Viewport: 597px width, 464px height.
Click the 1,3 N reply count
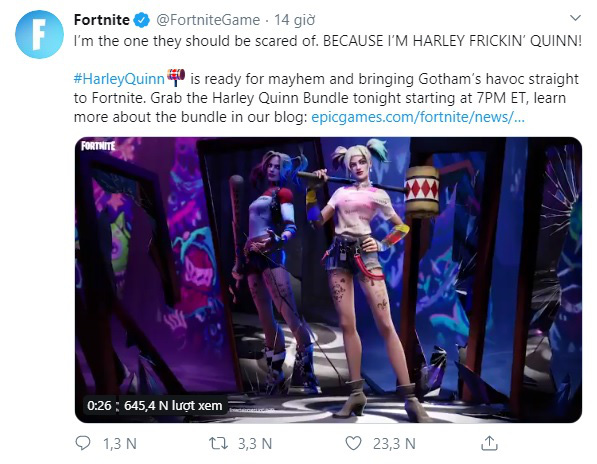tap(120, 444)
